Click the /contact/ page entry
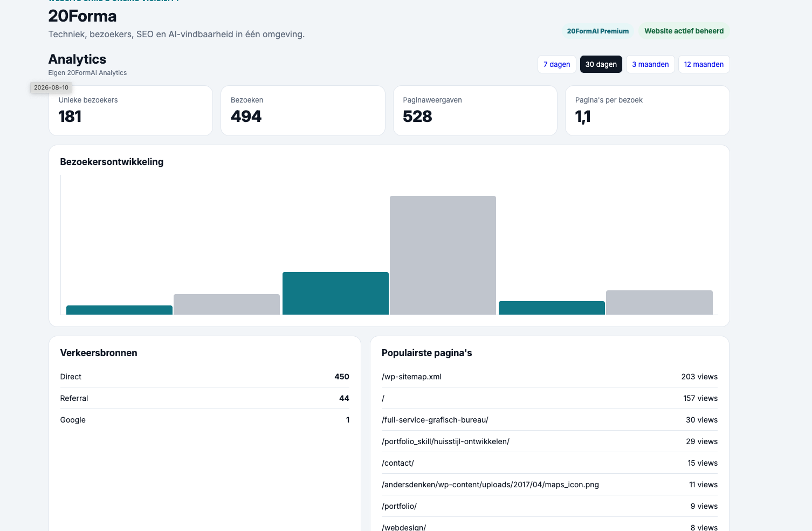 click(x=549, y=463)
